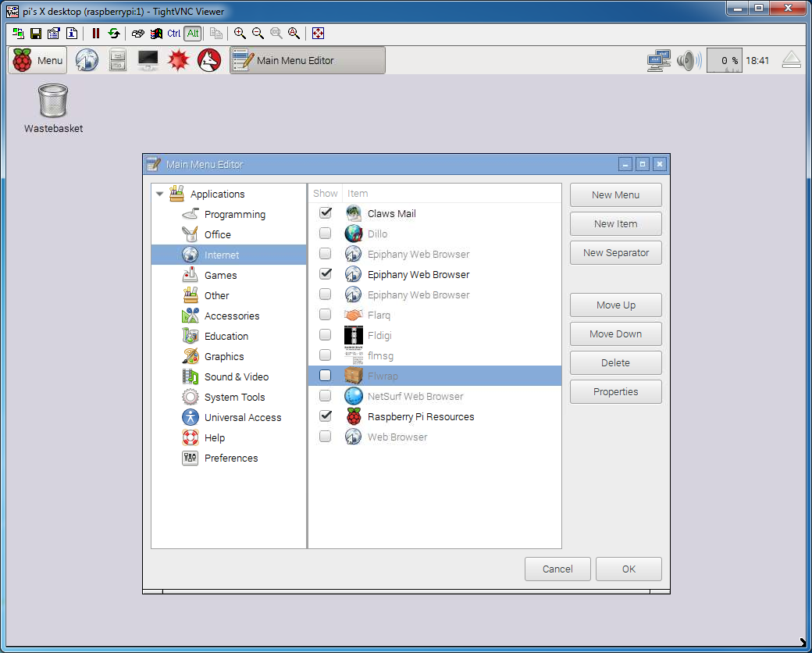Select the Internet category
812x653 pixels.
click(x=228, y=255)
